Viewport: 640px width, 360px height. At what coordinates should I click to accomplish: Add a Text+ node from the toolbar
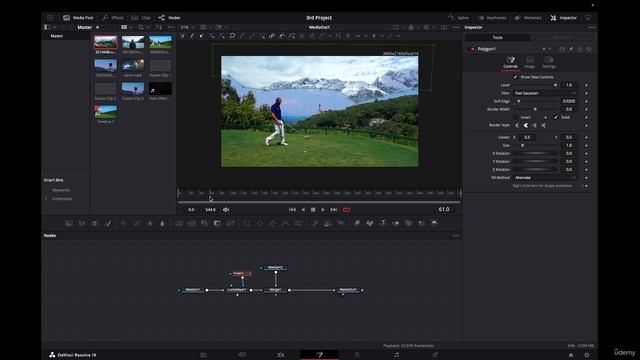pos(95,223)
